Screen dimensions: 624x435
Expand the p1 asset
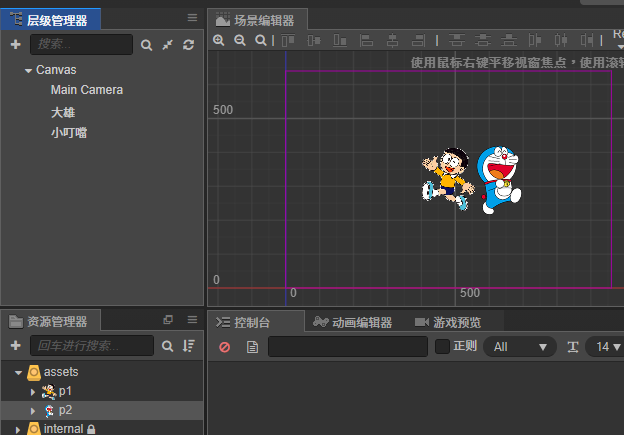tap(33, 392)
